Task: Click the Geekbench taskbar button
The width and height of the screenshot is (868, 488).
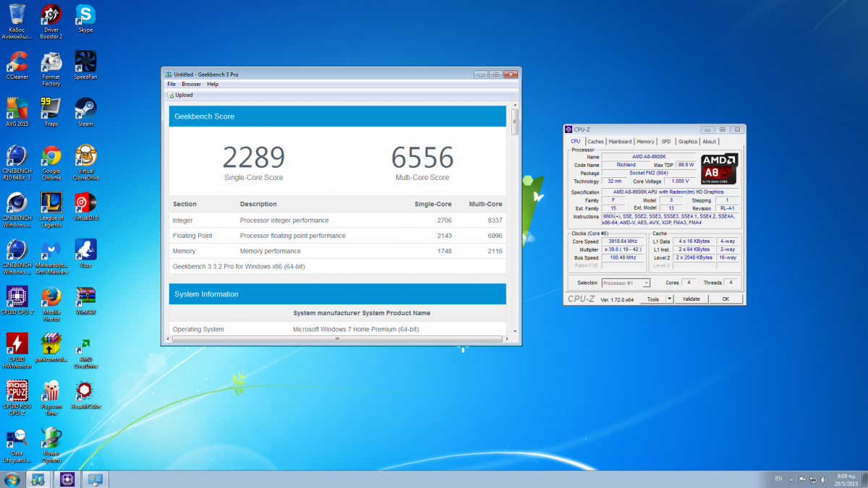Action: [39, 479]
